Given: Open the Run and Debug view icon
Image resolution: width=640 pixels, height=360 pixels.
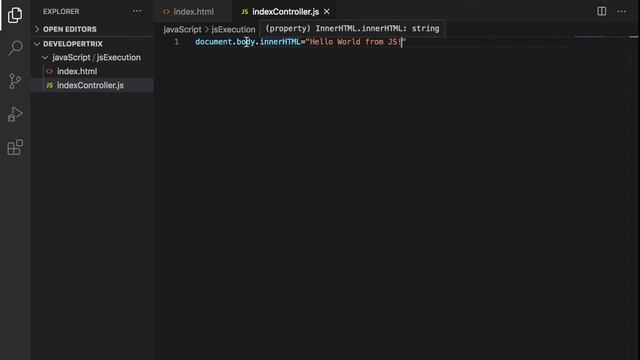Looking at the screenshot, I should [15, 114].
